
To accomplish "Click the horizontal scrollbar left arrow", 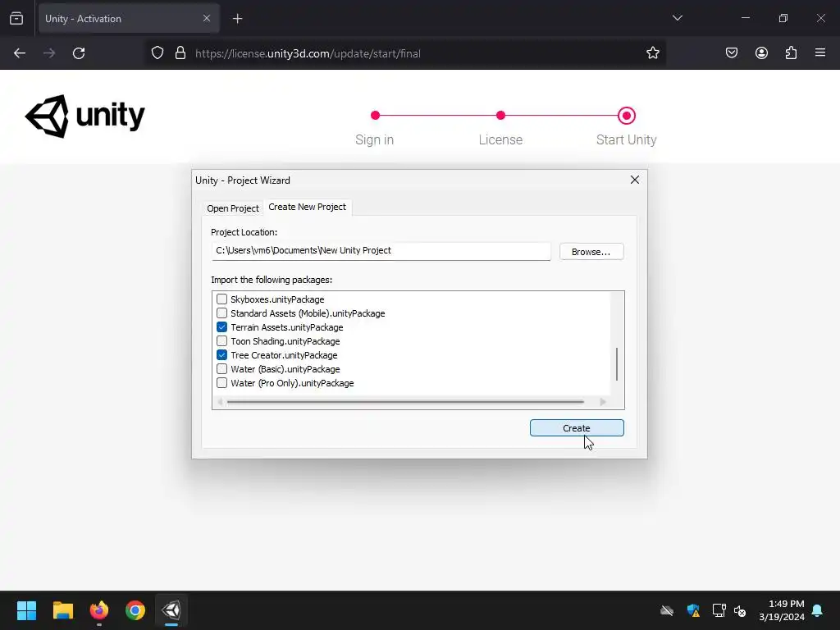I will click(x=219, y=402).
